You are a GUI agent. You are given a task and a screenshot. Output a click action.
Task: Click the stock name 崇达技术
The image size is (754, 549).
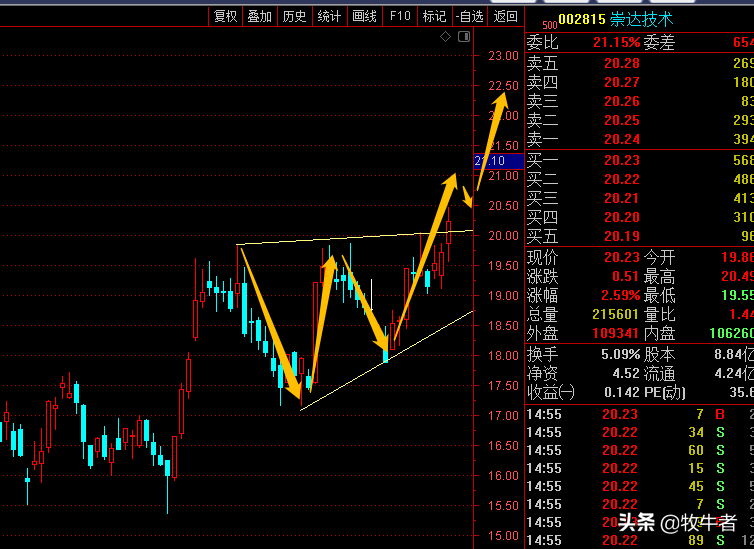point(641,20)
